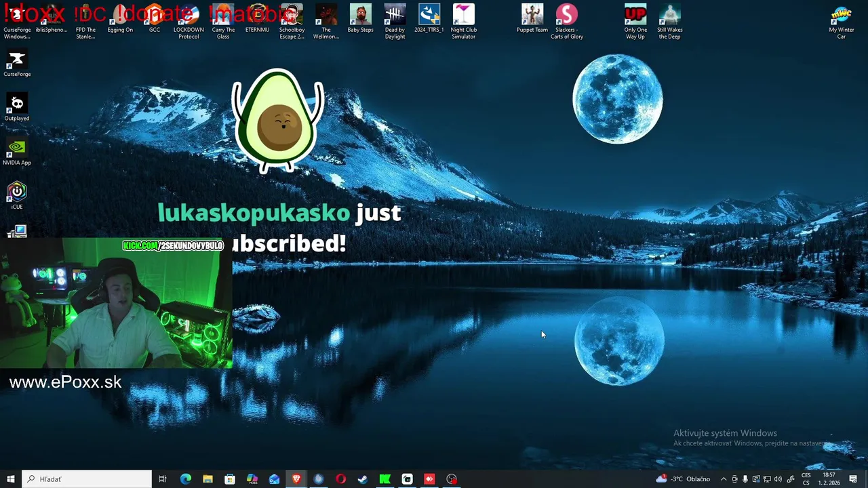The height and width of the screenshot is (488, 868).
Task: Switch keyboard language CES CS
Action: (806, 479)
